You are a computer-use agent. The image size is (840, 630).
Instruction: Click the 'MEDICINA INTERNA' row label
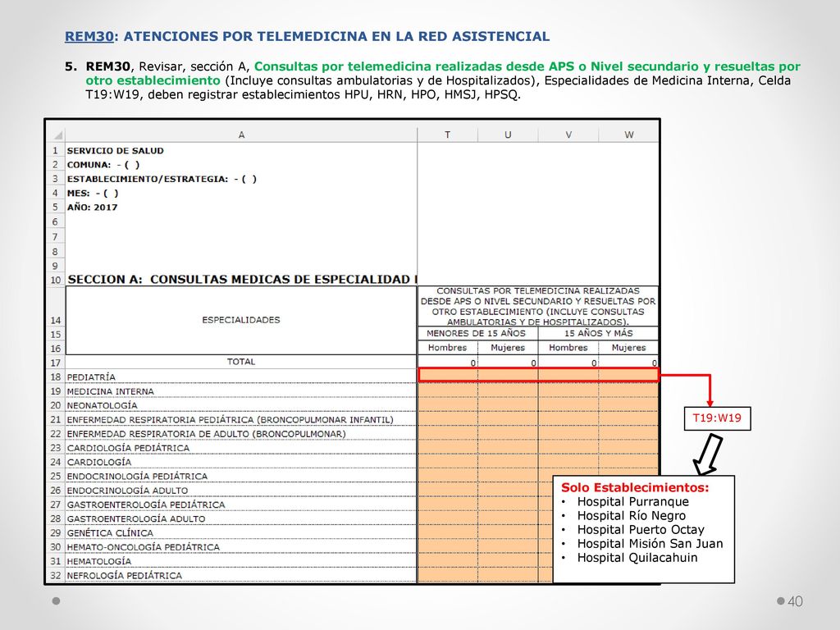pos(111,391)
